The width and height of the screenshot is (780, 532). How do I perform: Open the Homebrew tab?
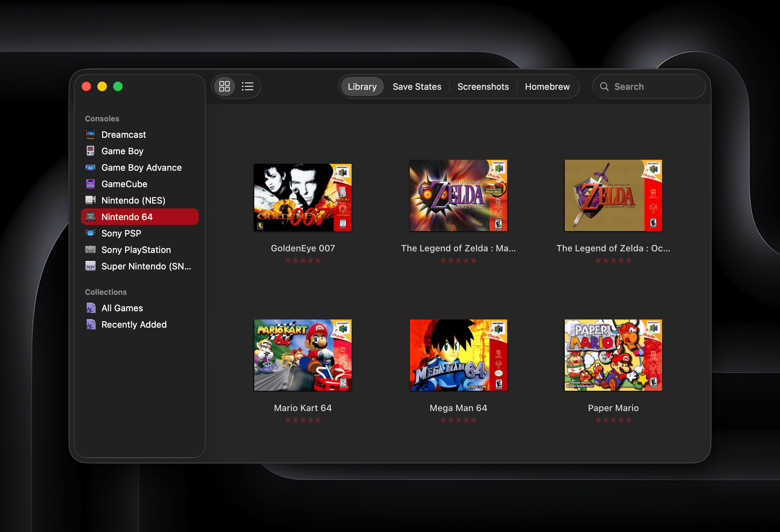pyautogui.click(x=547, y=86)
